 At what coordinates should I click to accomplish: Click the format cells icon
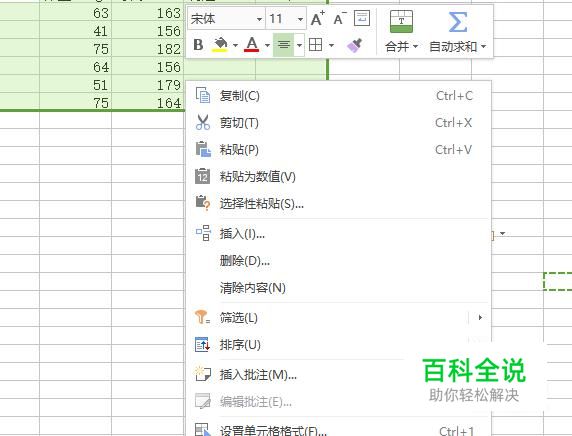[x=202, y=430]
